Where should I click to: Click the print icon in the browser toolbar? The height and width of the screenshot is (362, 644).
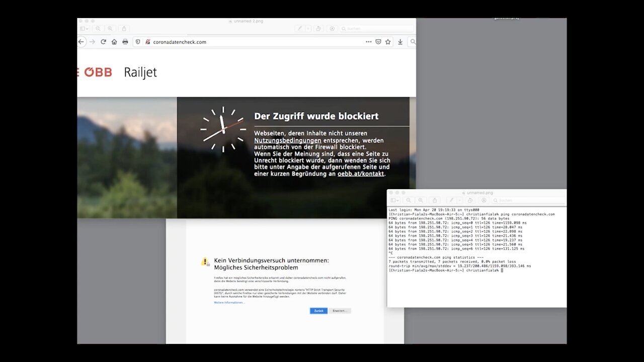coord(125,42)
